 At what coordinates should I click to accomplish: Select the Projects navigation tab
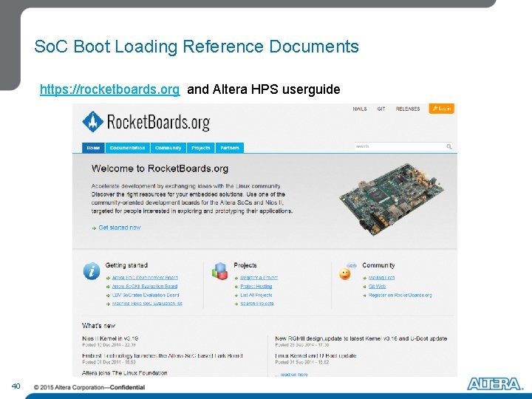200,148
